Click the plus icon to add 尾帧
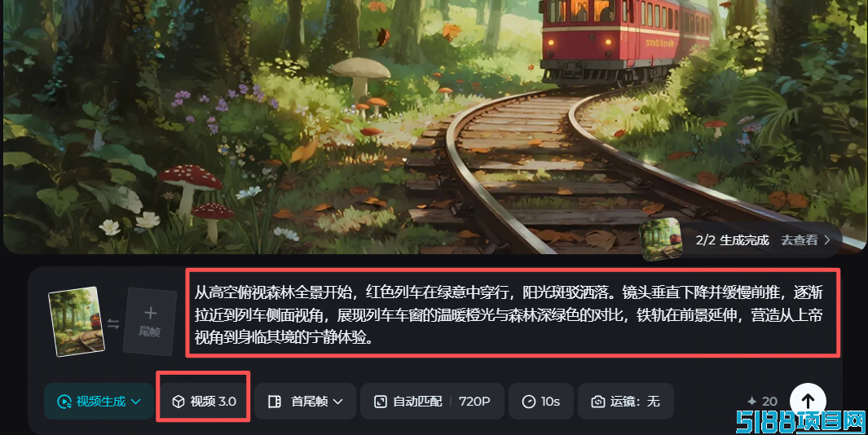This screenshot has width=868, height=435. (150, 314)
